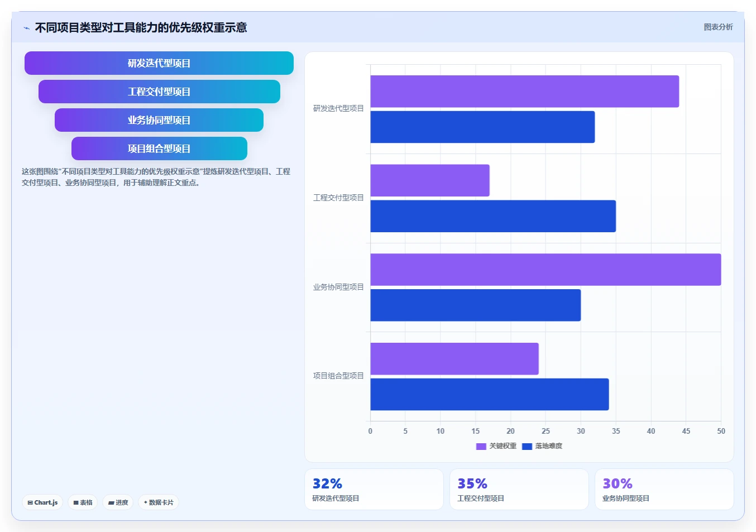
Task: Click the x-axis tick value 50
Action: pyautogui.click(x=721, y=431)
